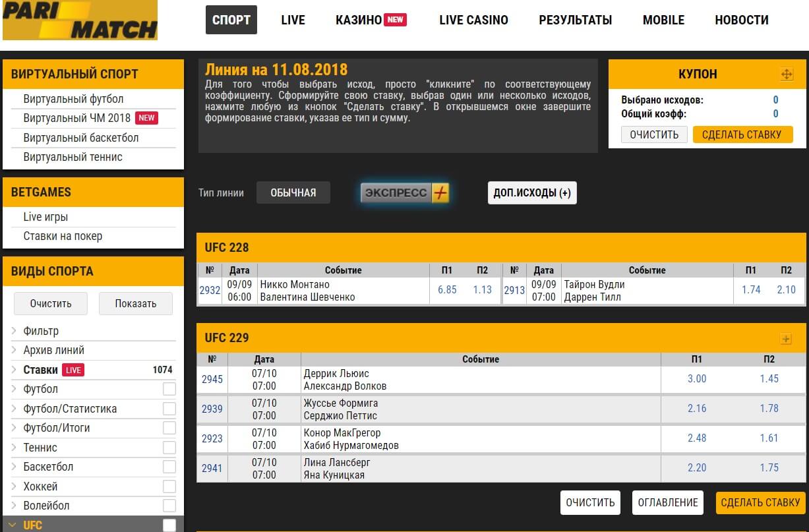
Task: Open event number 2932
Action: [210, 290]
